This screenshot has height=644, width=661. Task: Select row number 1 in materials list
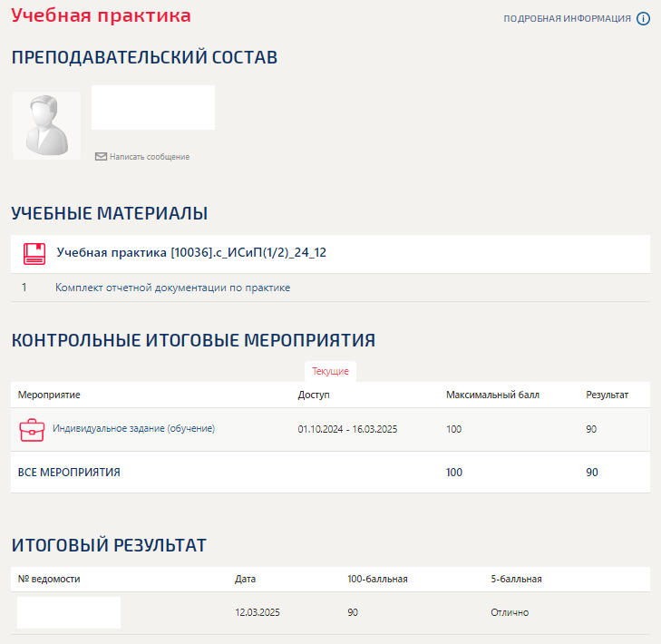[x=24, y=288]
